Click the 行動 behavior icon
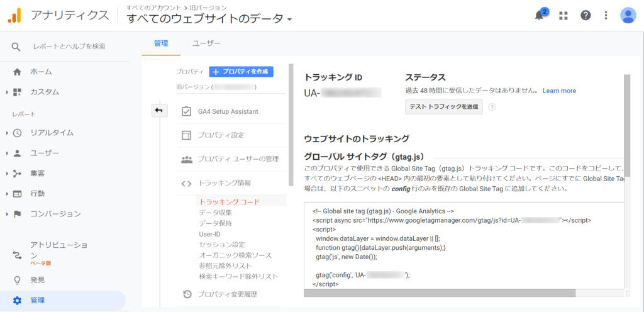Image resolution: width=644 pixels, height=312 pixels. [17, 194]
